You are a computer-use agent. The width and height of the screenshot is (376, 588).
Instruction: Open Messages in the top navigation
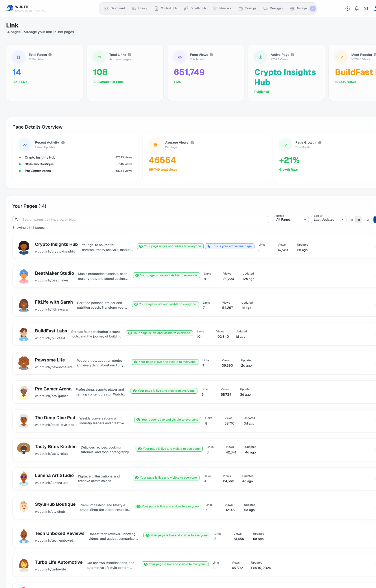pos(273,8)
